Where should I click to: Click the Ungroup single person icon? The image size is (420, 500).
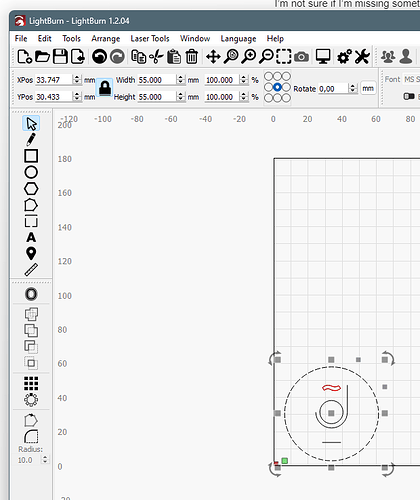click(x=406, y=56)
